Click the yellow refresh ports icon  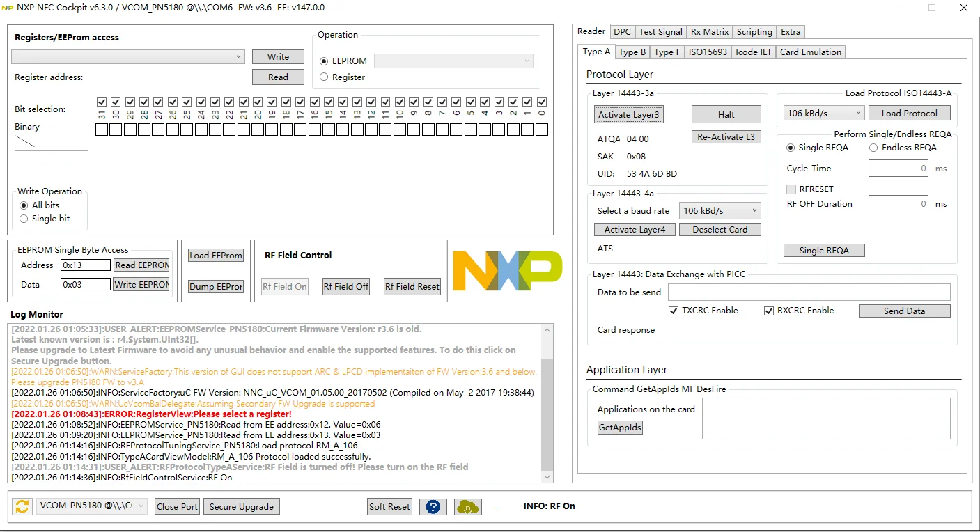coord(23,506)
